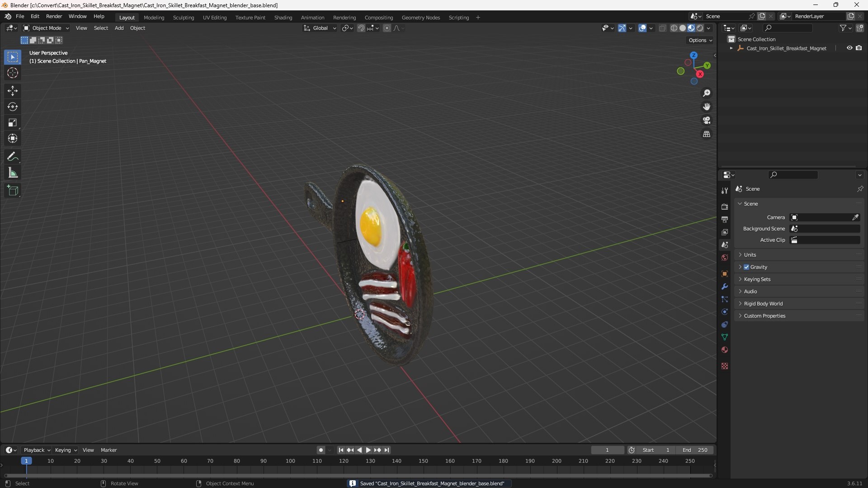Switch to solid viewport shading
868x488 pixels.
coord(683,28)
